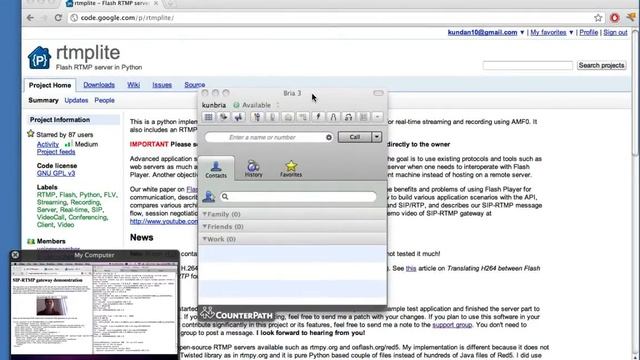640x360 pixels.
Task: Open the kundan10@gmail.com account dropdown
Action: [522, 32]
